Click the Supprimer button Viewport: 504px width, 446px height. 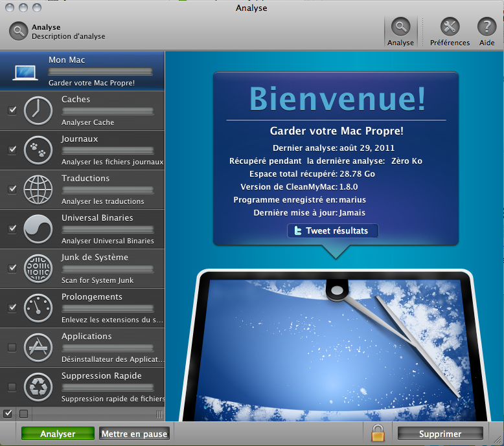point(440,434)
